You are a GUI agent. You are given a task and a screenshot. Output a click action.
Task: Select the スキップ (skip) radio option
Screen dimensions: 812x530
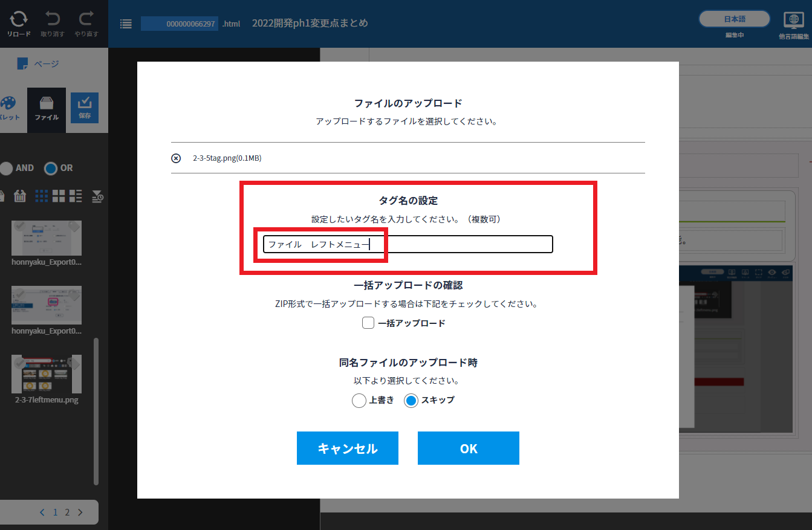click(411, 401)
